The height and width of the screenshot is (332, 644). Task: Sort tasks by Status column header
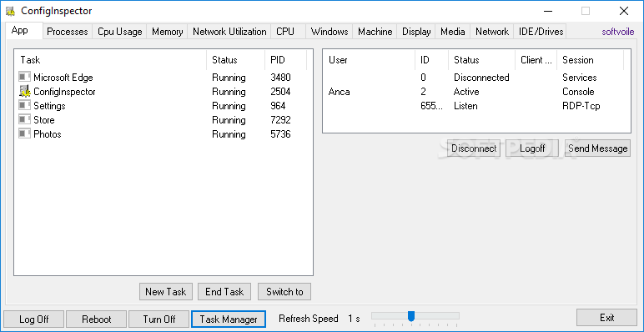click(x=236, y=60)
